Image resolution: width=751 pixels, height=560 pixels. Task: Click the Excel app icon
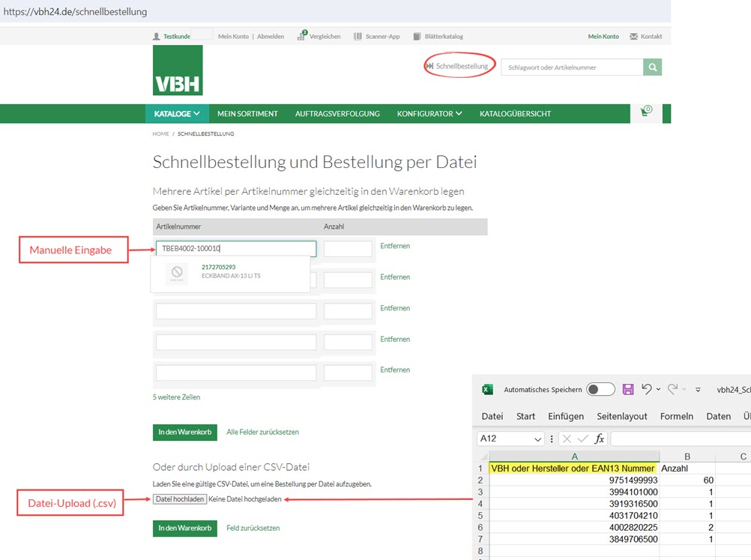coord(488,390)
